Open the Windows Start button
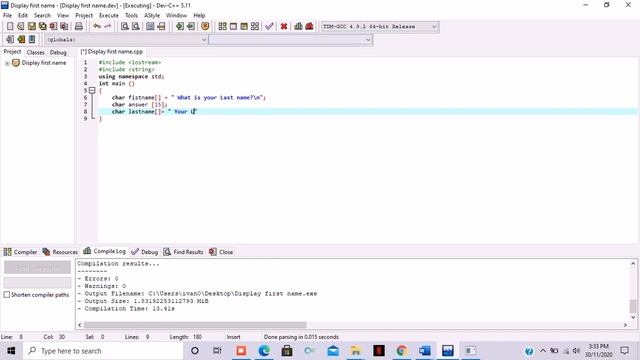Viewport: 640px width, 360px height. [11, 351]
